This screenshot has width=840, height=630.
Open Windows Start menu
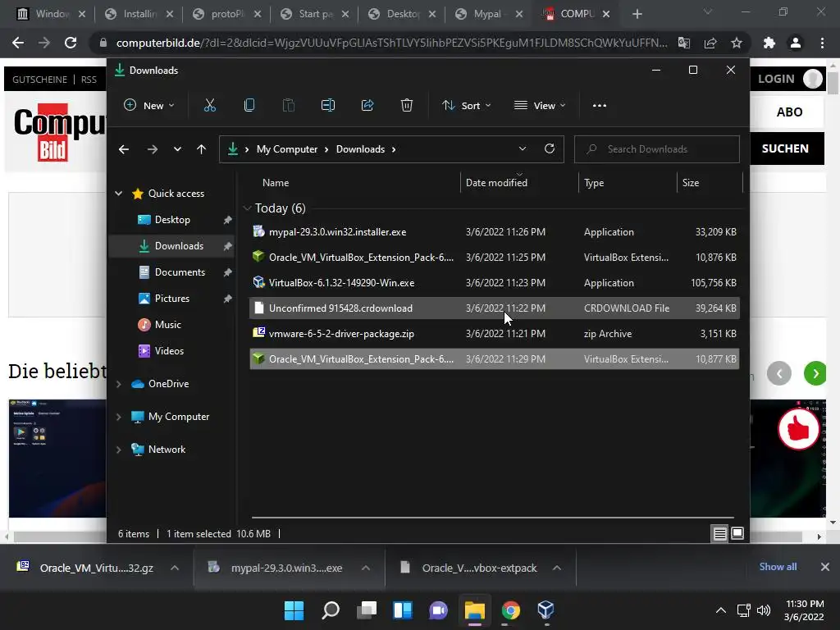coord(294,610)
